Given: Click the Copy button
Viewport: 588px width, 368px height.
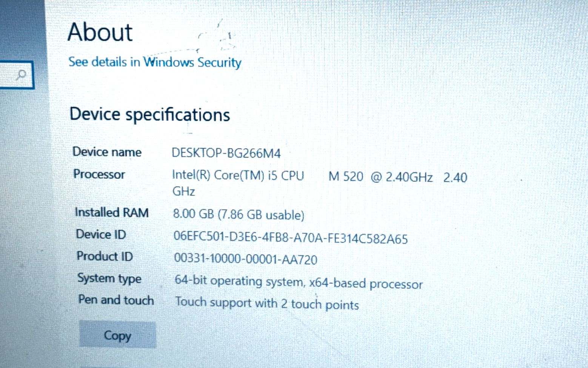Looking at the screenshot, I should coord(117,335).
